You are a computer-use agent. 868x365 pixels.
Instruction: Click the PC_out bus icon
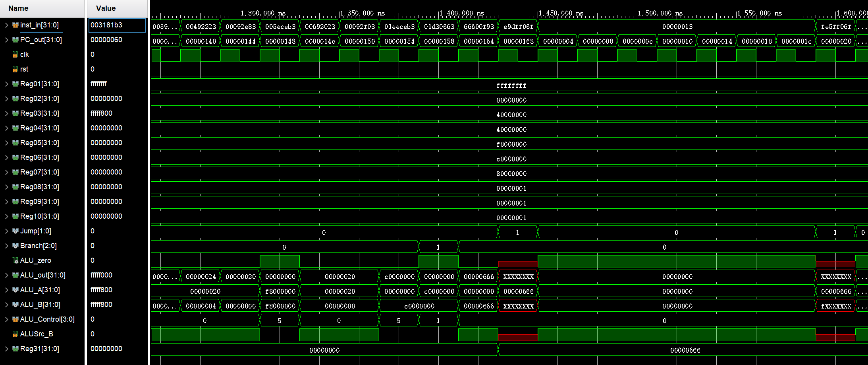(x=15, y=40)
